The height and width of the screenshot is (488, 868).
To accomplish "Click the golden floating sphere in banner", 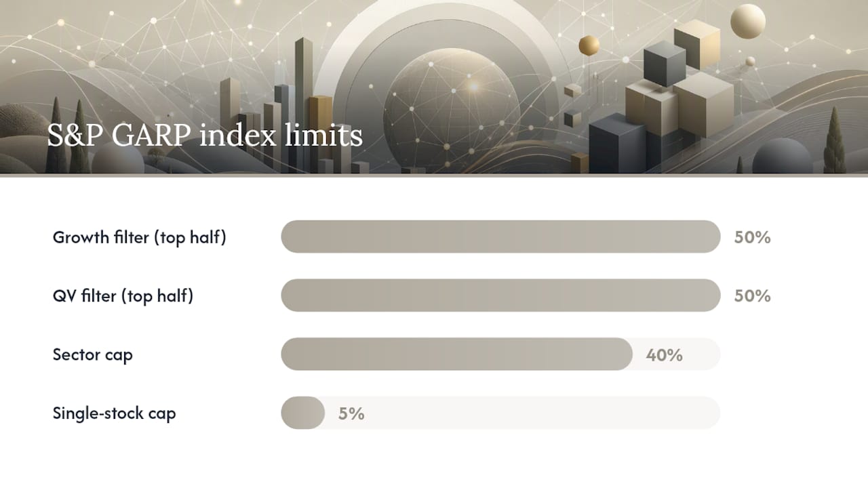I will coord(589,45).
